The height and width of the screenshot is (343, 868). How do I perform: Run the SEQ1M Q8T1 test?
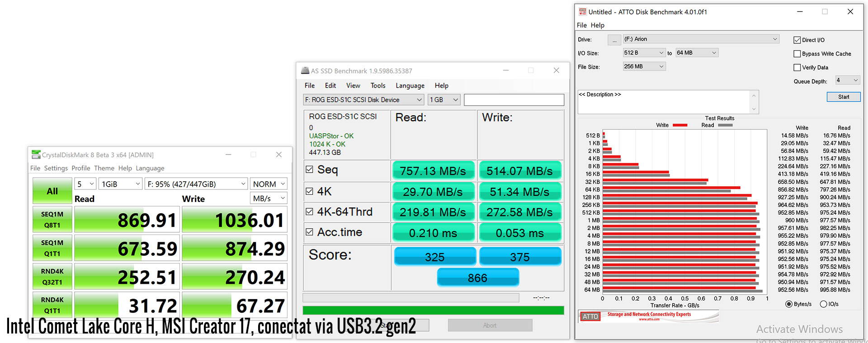point(52,220)
